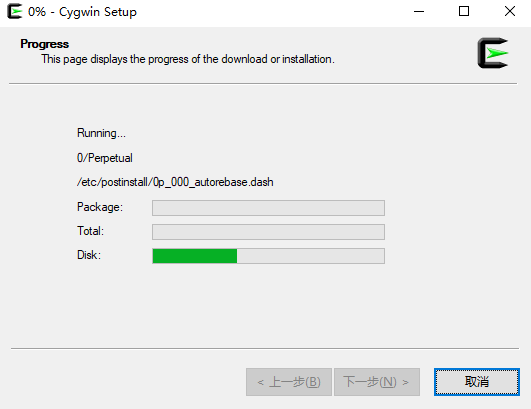This screenshot has width=531, height=409.
Task: Click the autorebase.dash script path text
Action: click(175, 182)
